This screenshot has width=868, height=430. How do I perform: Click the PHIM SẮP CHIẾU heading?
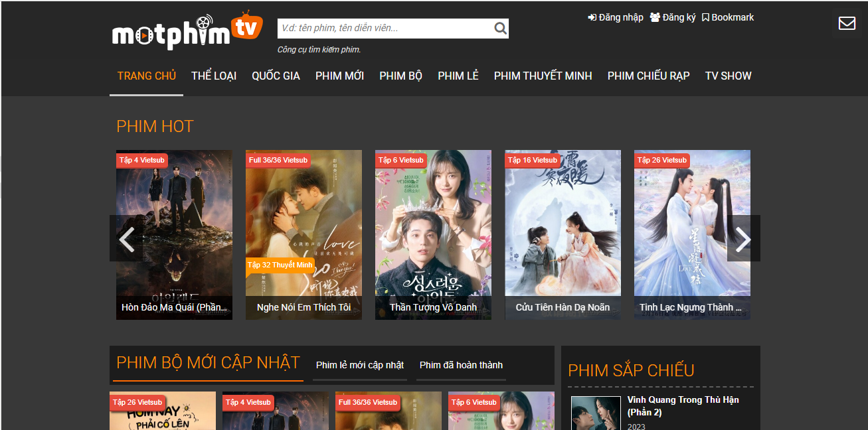(x=632, y=370)
